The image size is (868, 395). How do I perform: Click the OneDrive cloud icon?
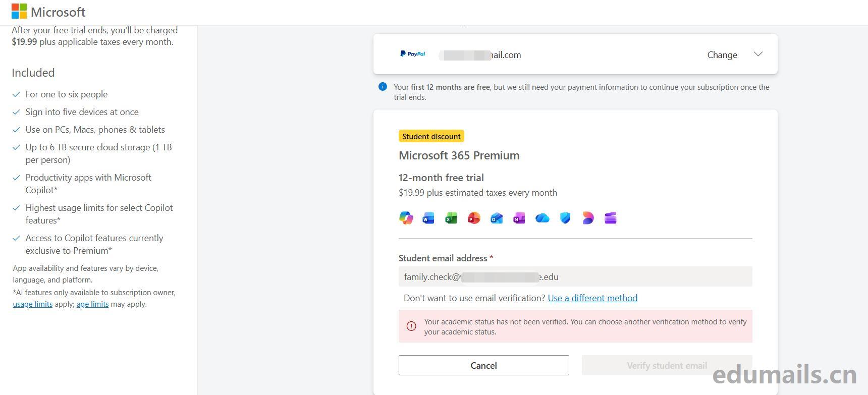[x=542, y=218]
